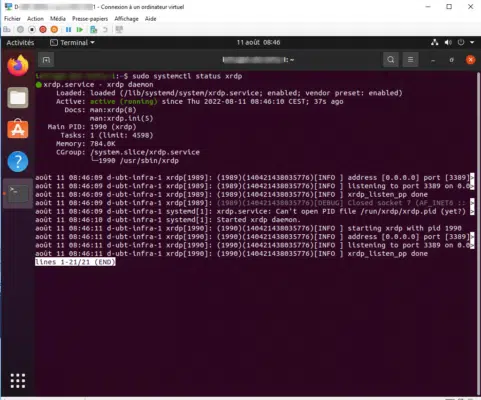Open the clock calendar showing 11 août 08:46

click(x=258, y=43)
